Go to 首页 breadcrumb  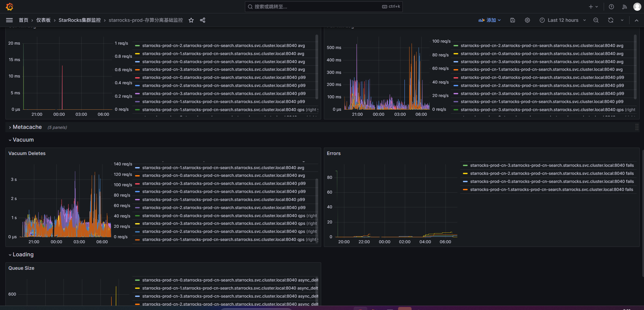24,20
